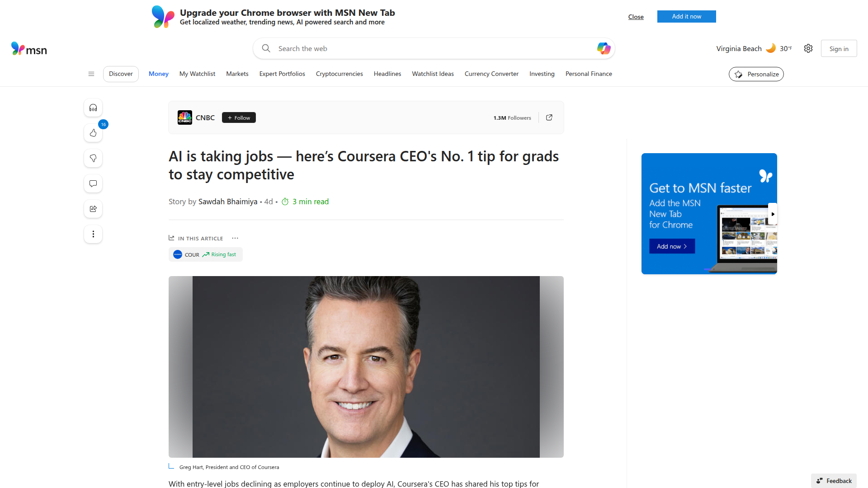The image size is (868, 488).
Task: Switch to the Markets tab
Action: click(237, 74)
